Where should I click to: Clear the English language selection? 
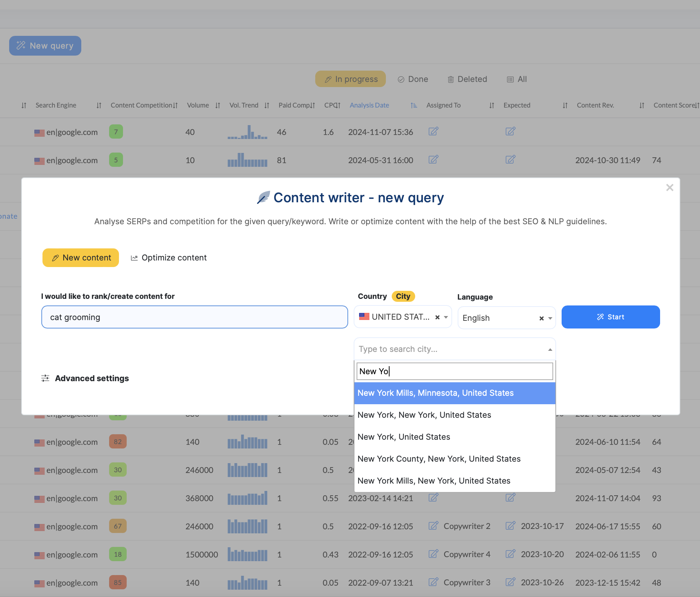(x=541, y=318)
